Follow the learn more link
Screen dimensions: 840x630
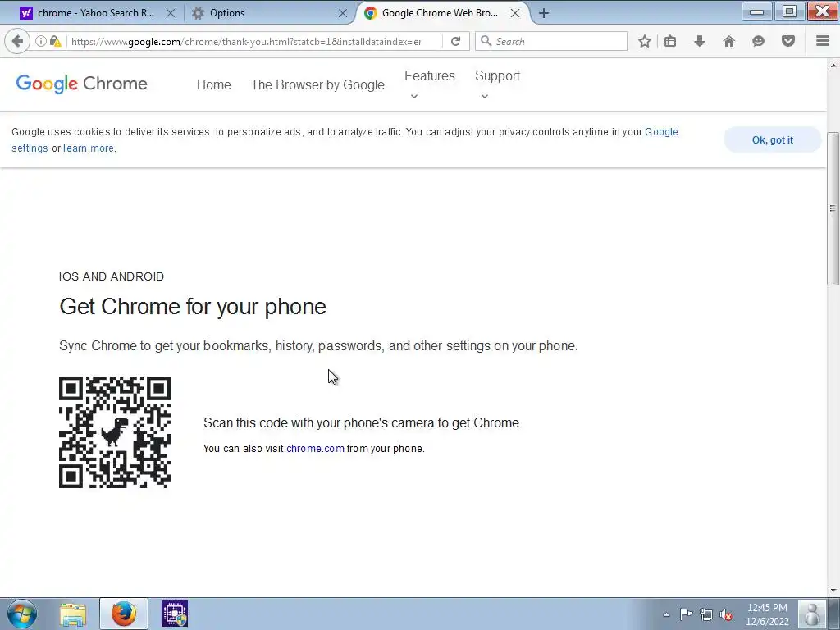89,148
